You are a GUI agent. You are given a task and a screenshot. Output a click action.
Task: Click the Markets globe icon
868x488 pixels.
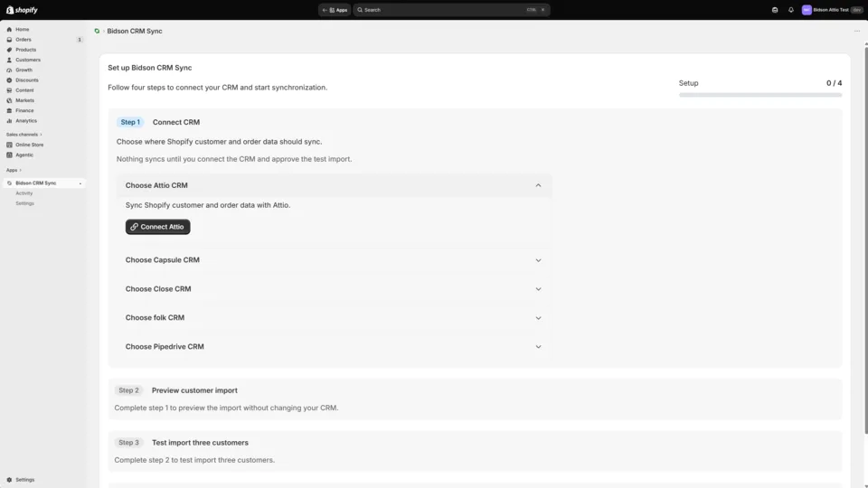[9, 100]
